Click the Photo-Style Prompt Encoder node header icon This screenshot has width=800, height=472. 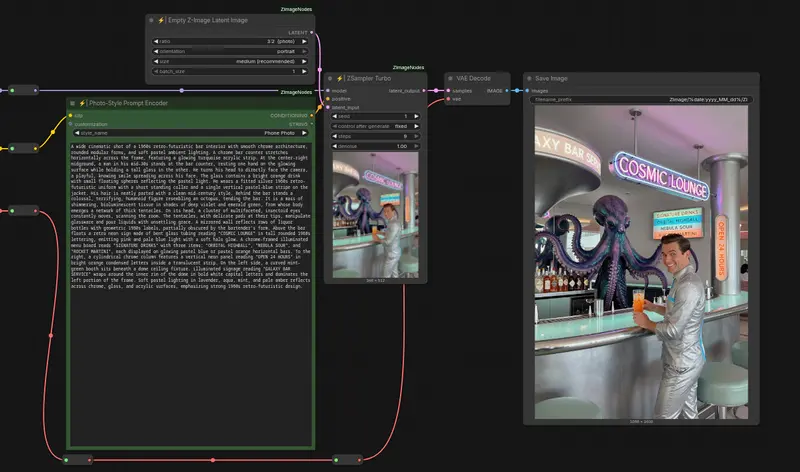pyautogui.click(x=72, y=103)
